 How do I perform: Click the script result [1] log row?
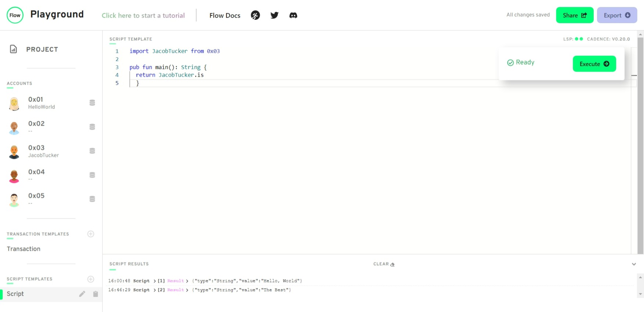pos(371,281)
